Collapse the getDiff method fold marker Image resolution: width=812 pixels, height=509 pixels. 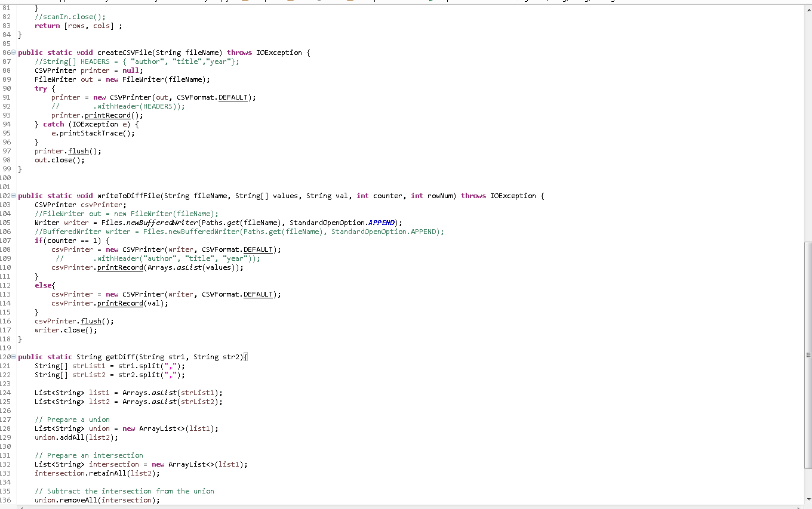(14, 357)
